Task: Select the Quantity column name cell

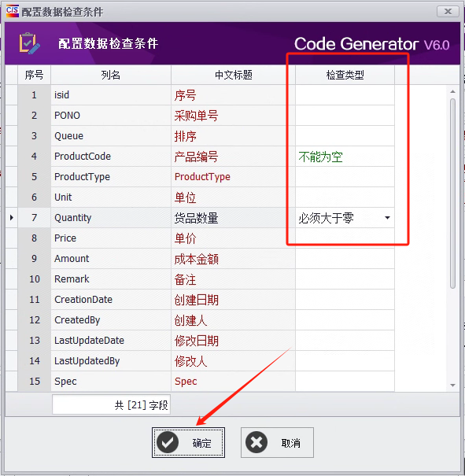Action: (x=111, y=218)
